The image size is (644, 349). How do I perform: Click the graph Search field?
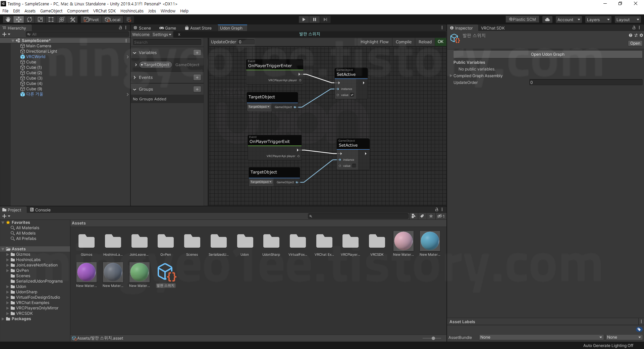167,42
